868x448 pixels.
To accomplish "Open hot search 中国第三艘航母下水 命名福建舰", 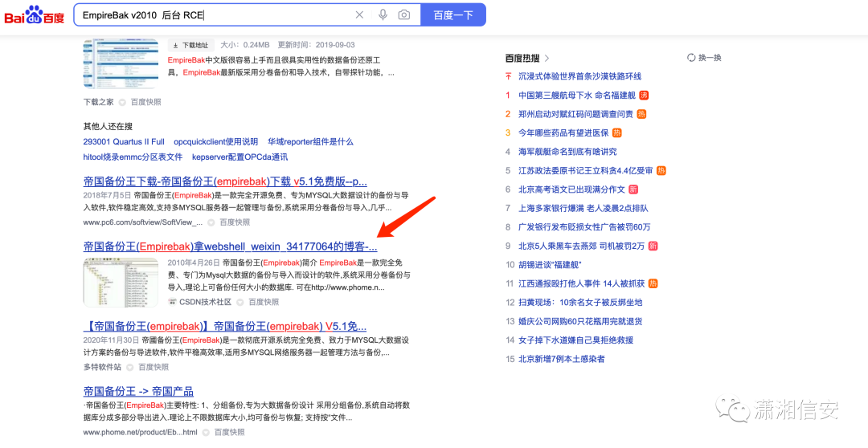I will [577, 95].
